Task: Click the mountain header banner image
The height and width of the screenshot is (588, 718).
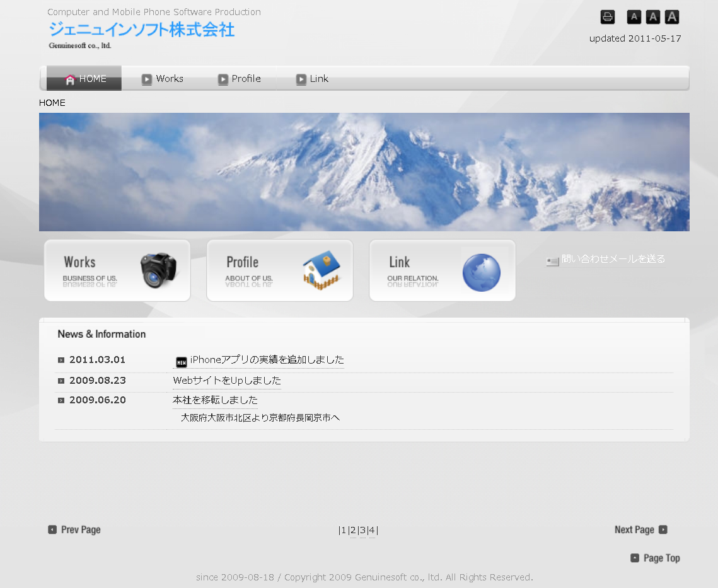Action: pos(364,172)
